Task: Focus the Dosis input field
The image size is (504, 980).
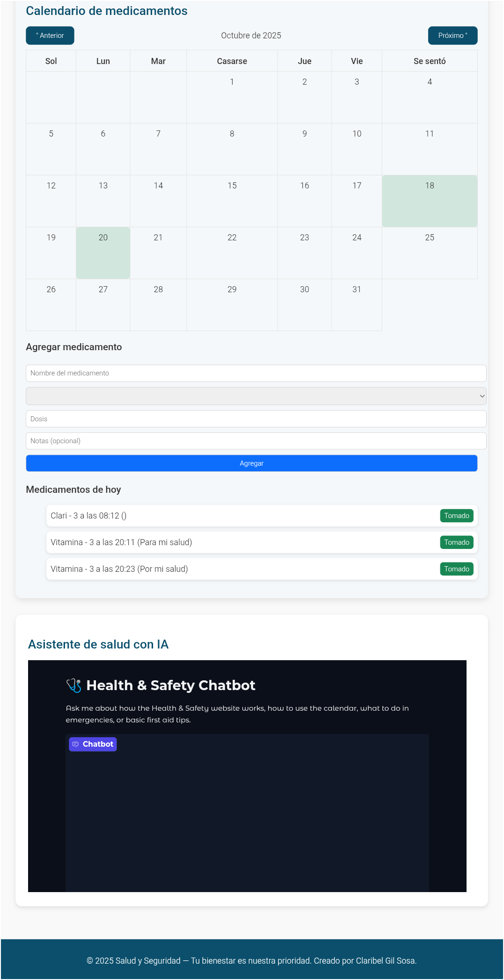Action: [256, 419]
